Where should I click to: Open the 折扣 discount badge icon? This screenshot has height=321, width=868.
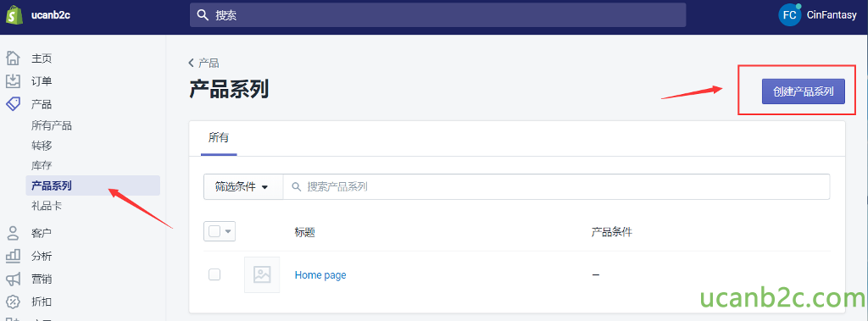[x=13, y=302]
